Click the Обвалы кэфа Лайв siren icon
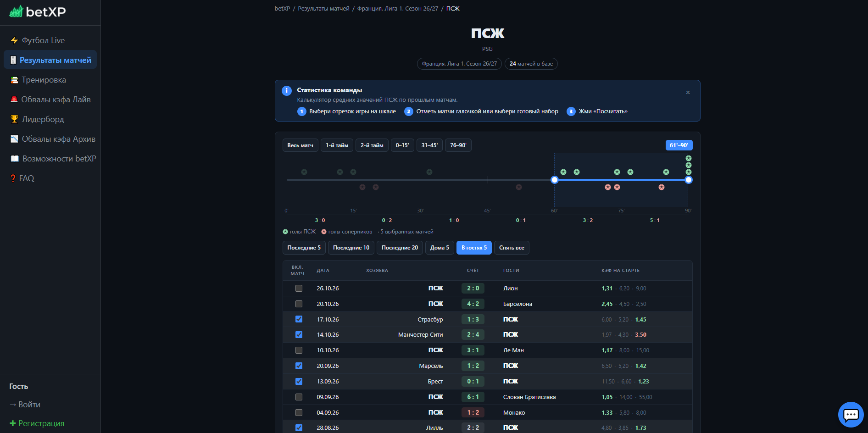This screenshot has width=868, height=433. pyautogui.click(x=14, y=99)
